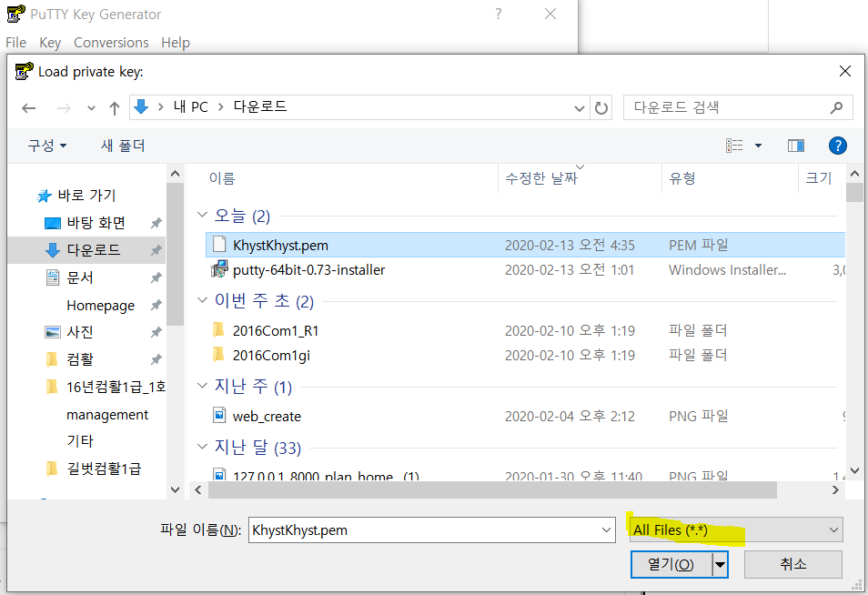Click 취소 to cancel the dialog

coord(793,565)
